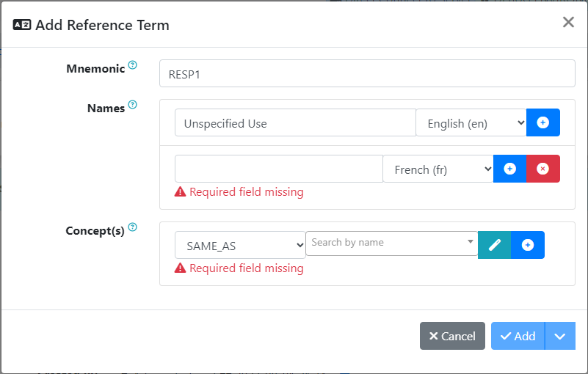The height and width of the screenshot is (374, 588).
Task: Open the English (en) language dropdown
Action: point(471,123)
